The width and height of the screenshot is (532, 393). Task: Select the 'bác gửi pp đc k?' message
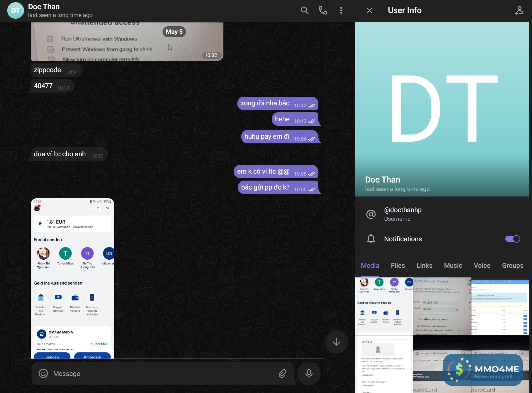(278, 187)
